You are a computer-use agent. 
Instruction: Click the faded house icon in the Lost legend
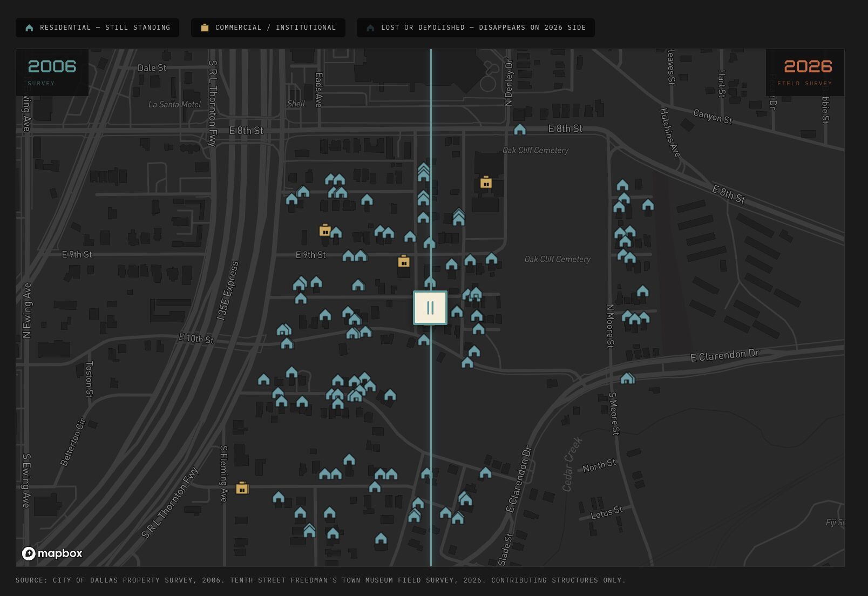[370, 28]
